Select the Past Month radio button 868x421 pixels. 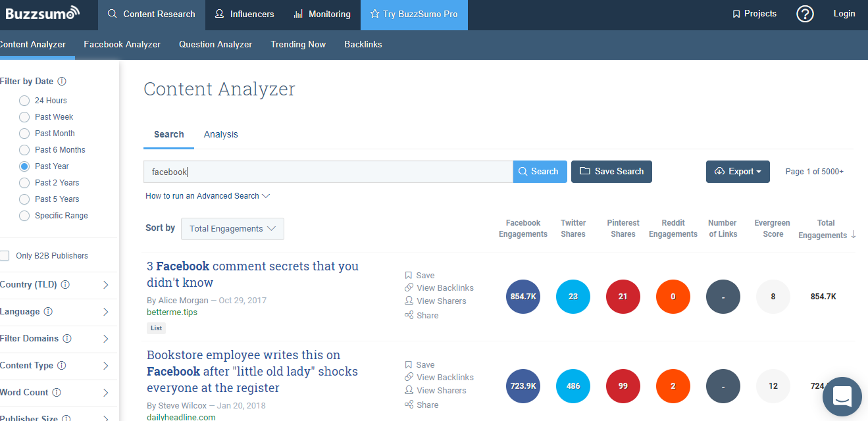pyautogui.click(x=24, y=134)
